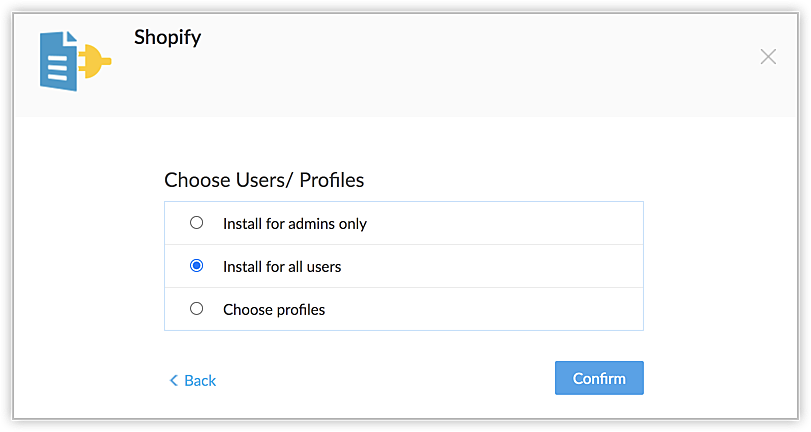Click the Shopify title text
This screenshot has height=432, width=811.
168,38
